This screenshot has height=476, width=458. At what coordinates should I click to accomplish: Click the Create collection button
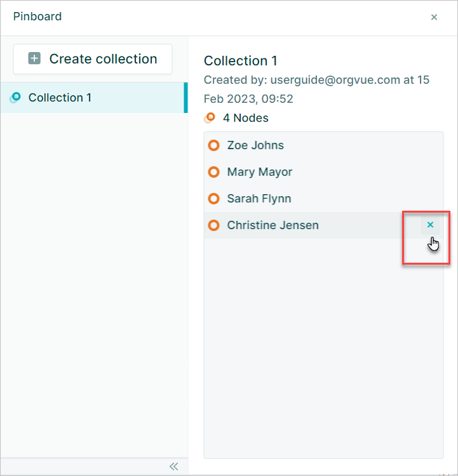pos(93,59)
